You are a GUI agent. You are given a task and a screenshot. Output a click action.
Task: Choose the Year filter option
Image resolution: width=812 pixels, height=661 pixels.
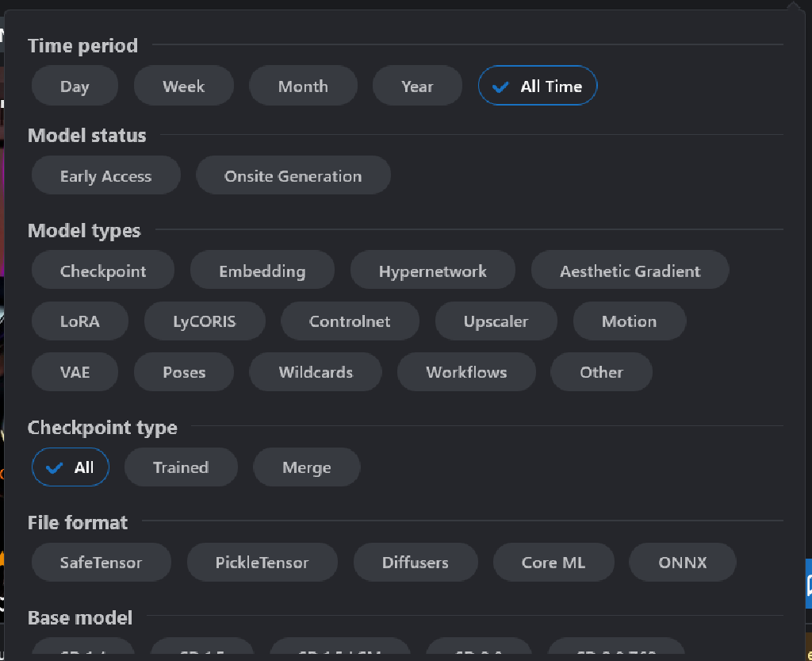(x=417, y=85)
